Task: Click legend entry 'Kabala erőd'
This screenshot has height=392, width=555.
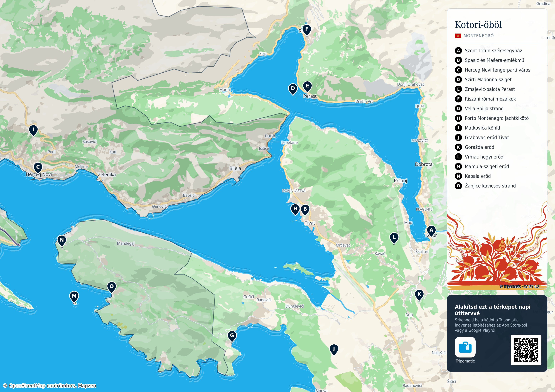Action: coord(478,176)
